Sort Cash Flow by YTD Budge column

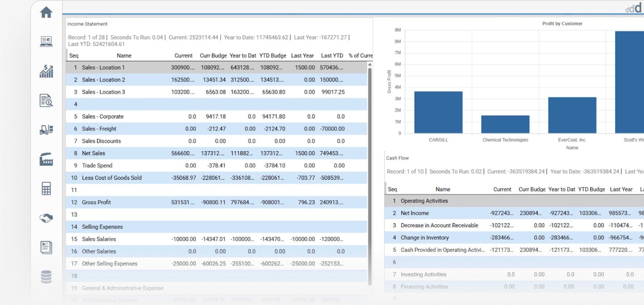click(591, 189)
